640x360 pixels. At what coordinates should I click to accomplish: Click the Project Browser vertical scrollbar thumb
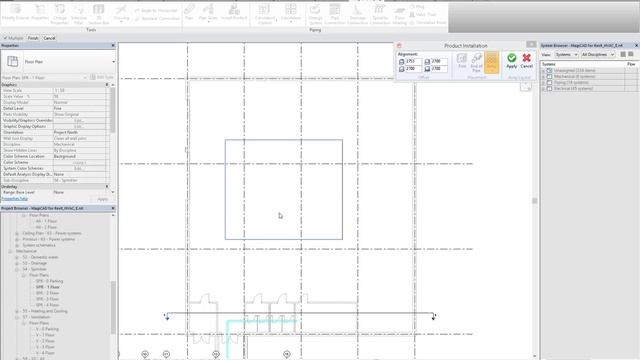pos(113,307)
